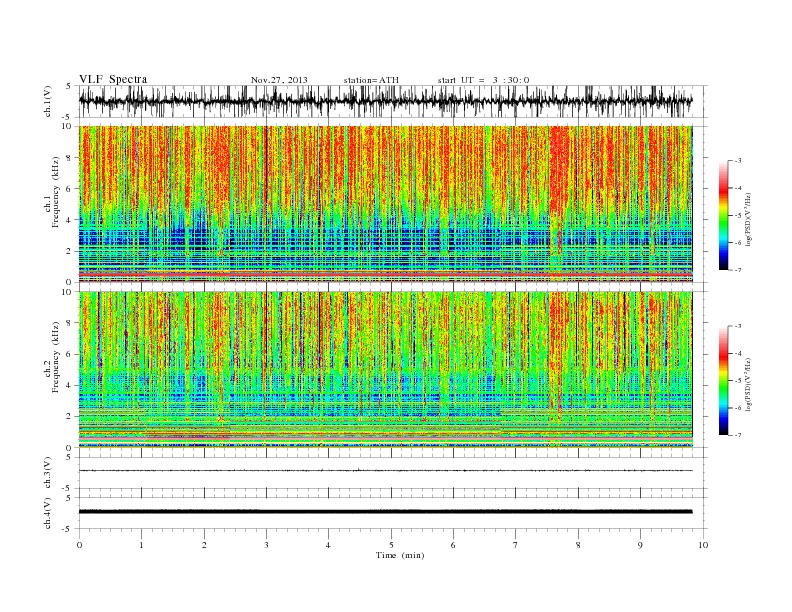Click inside the ch.1 spectrogram panel

tap(386, 204)
